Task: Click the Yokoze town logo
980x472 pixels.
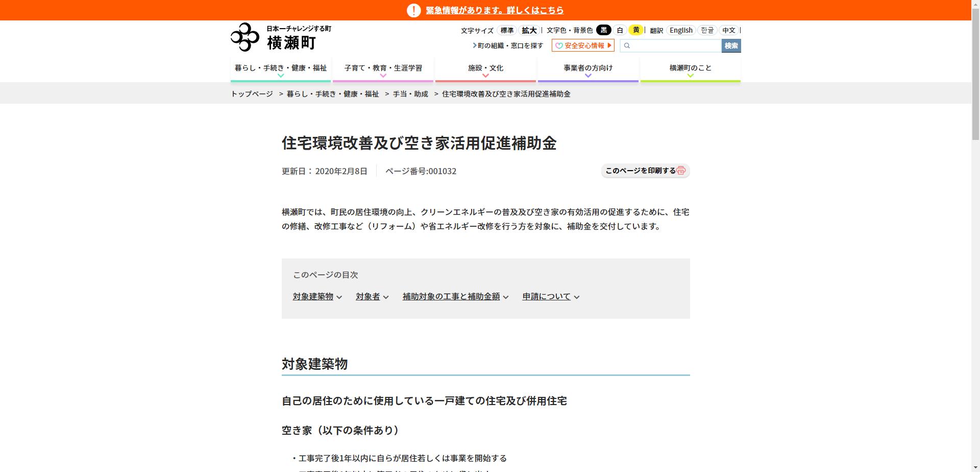Action: [281, 37]
